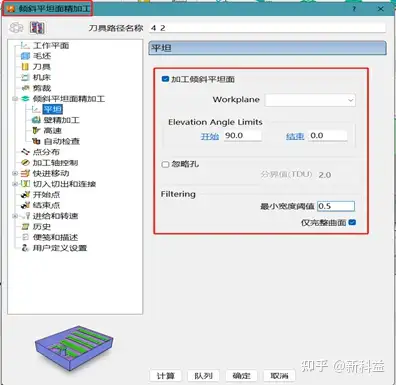
Task: Click the 倾斜平坦面精加工 strategy icon
Action: tap(25, 99)
